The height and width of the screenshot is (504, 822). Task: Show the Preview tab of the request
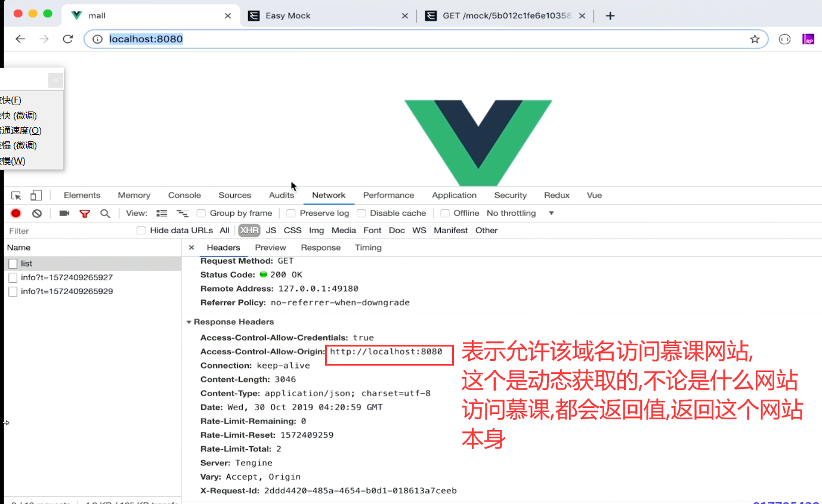pyautogui.click(x=270, y=248)
